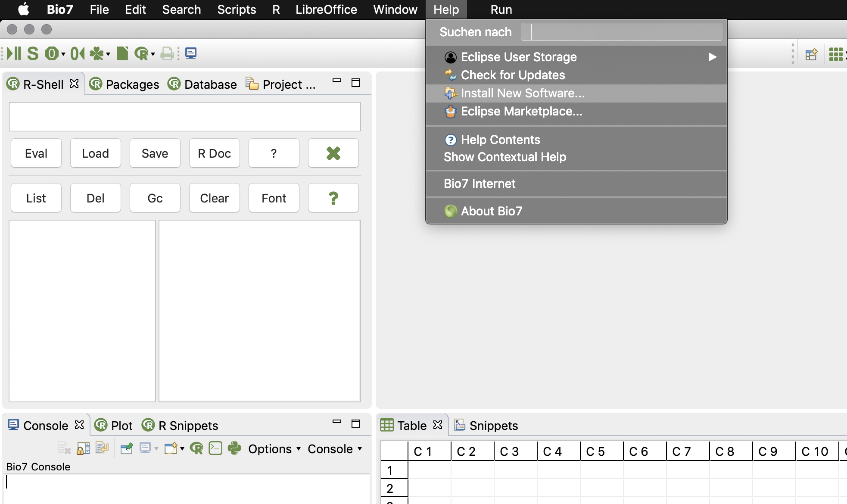Select Install New Software from Help menu
Screen dimensions: 847x504
(x=522, y=93)
